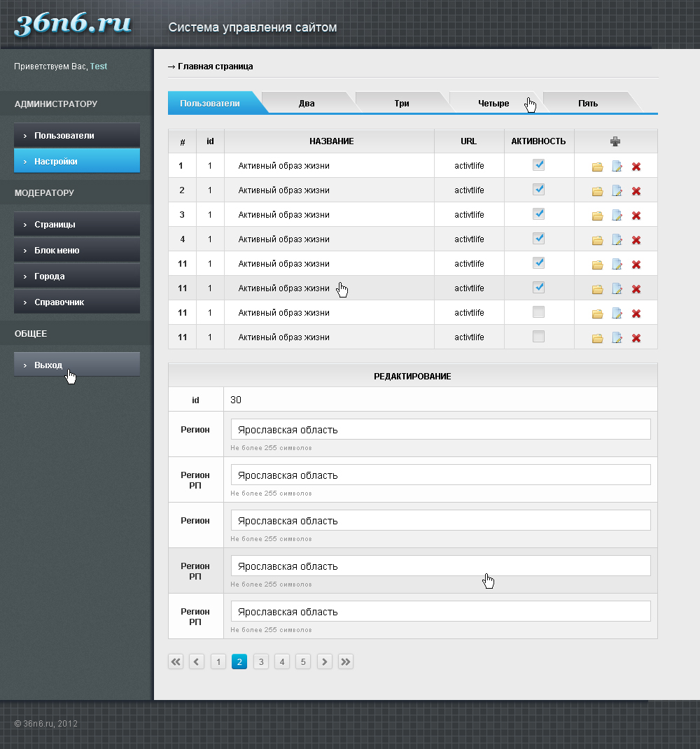Viewport: 700px width, 749px height.
Task: Edit row 4 with the pencil icon
Action: click(617, 240)
